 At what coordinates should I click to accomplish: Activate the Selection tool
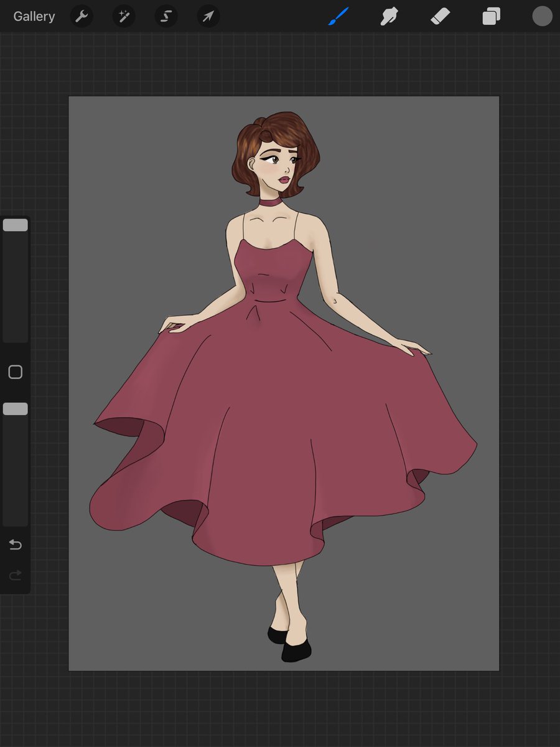(x=166, y=17)
